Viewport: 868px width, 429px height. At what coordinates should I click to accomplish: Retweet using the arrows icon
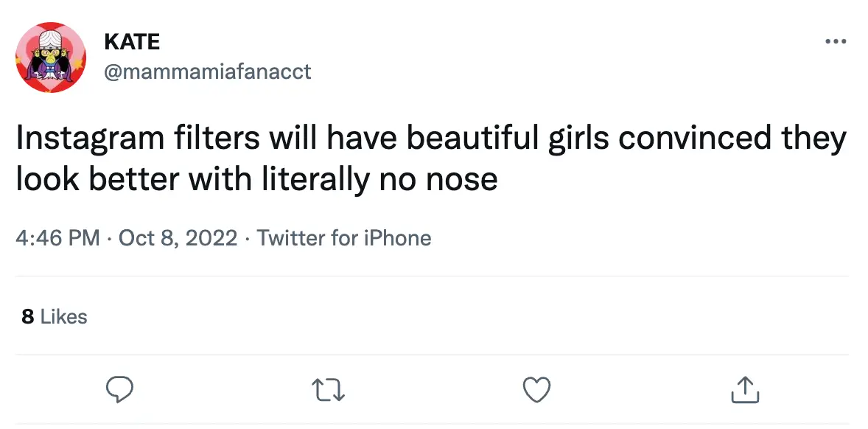tap(329, 389)
